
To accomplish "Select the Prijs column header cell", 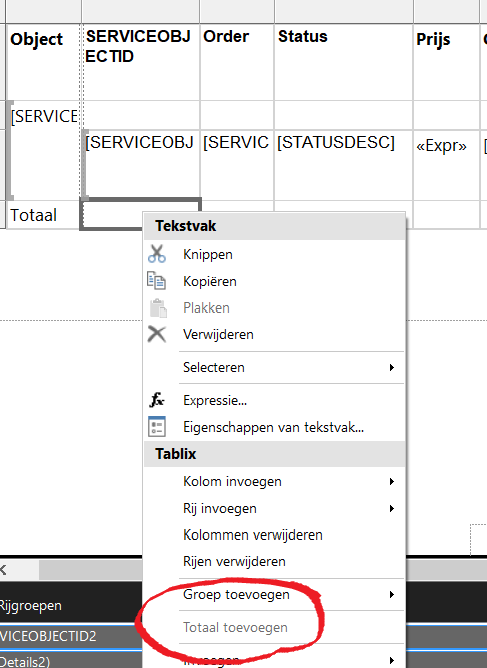I will pos(446,62).
